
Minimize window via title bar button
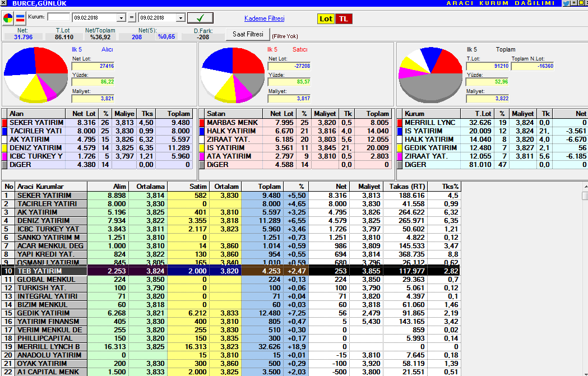(573, 3)
